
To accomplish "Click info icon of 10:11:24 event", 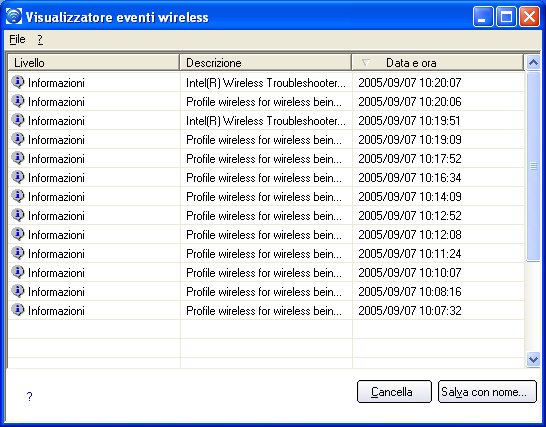I will [x=17, y=253].
